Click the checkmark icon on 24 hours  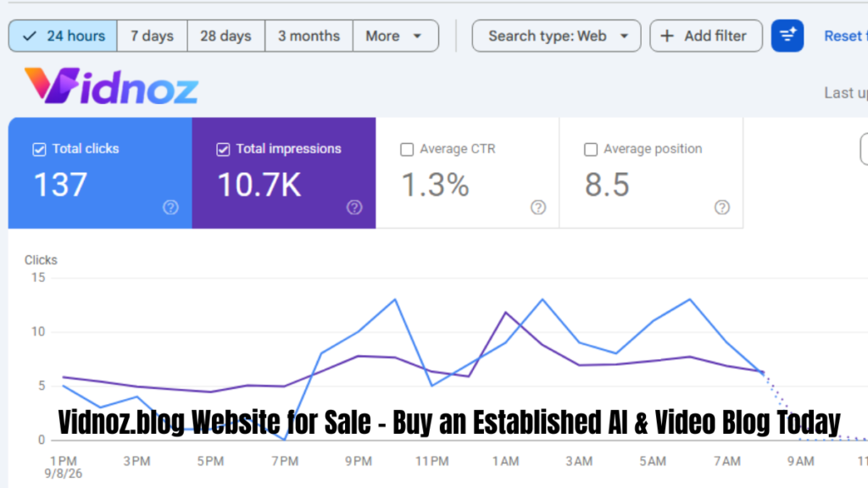coord(30,36)
